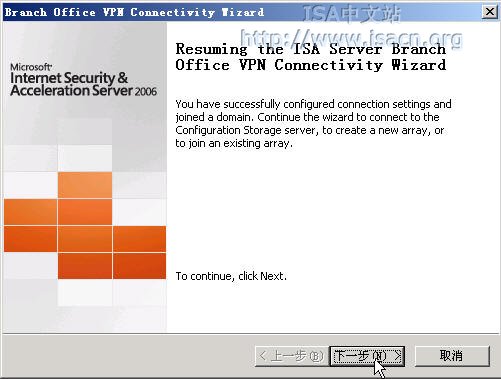Click the lightest orange square in the banner
This screenshot has height=379, width=501.
[85, 185]
